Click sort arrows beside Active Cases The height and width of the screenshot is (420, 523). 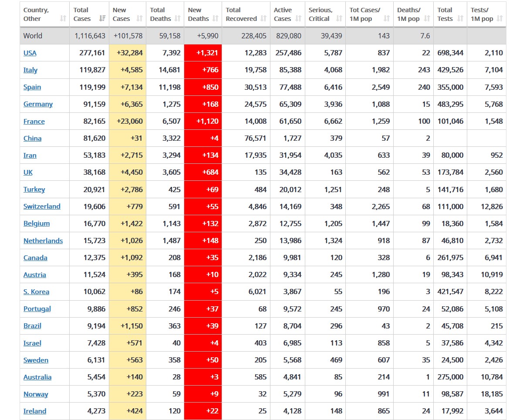pyautogui.click(x=298, y=19)
